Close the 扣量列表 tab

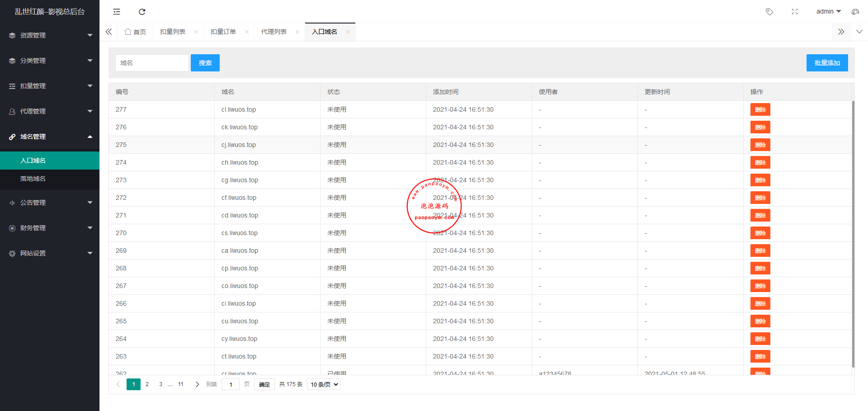[x=196, y=32]
